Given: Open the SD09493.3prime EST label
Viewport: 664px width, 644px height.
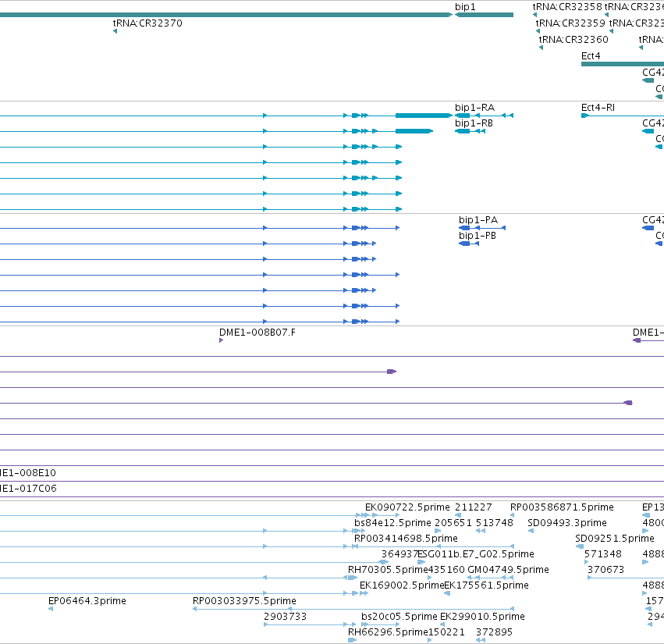Looking at the screenshot, I should pyautogui.click(x=567, y=523).
